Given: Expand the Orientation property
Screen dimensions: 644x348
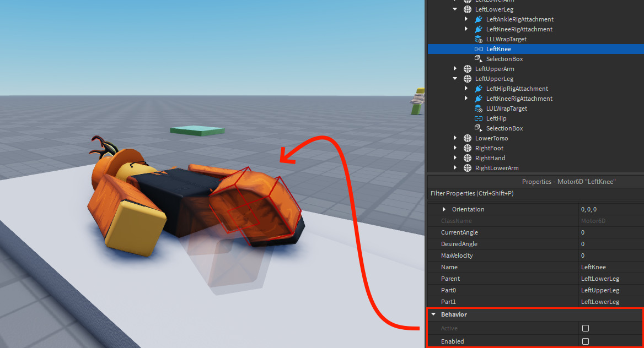Looking at the screenshot, I should (444, 209).
